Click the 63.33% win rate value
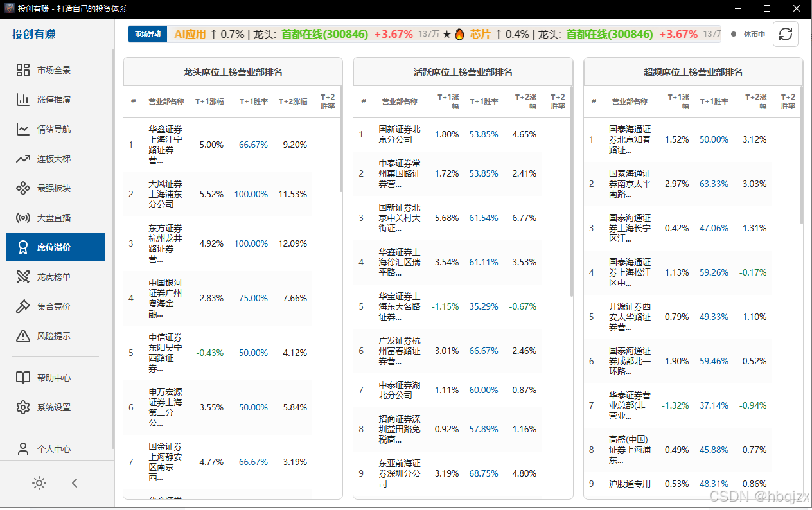The height and width of the screenshot is (510, 812). click(x=714, y=184)
